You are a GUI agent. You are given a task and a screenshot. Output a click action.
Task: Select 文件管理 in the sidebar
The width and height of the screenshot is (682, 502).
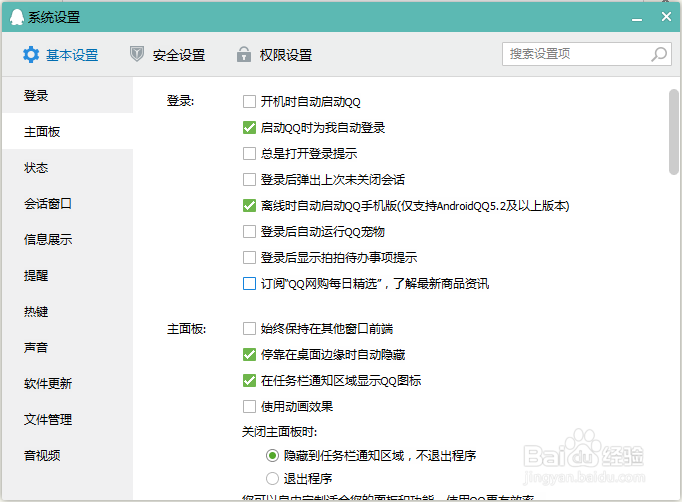point(67,419)
